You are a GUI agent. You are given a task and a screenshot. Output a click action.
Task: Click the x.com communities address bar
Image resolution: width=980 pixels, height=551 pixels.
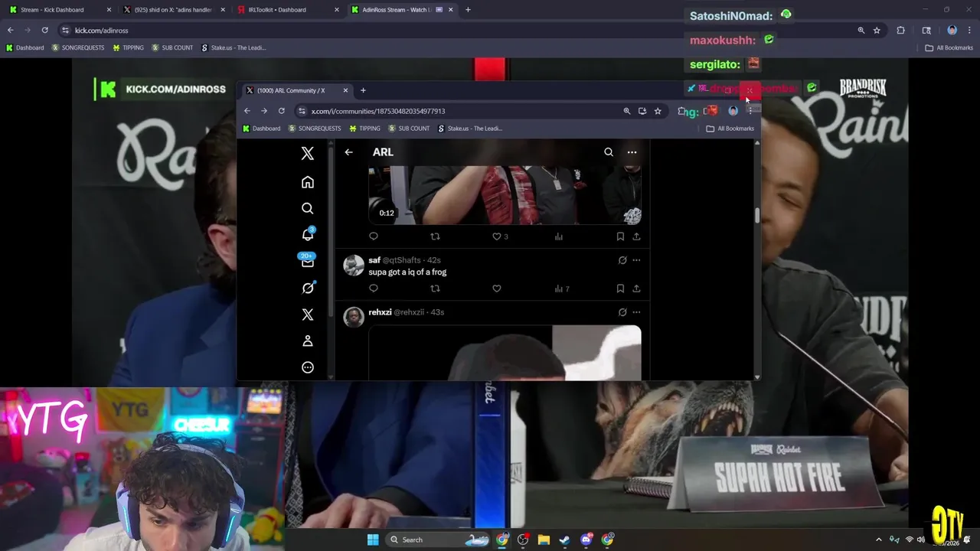click(459, 111)
